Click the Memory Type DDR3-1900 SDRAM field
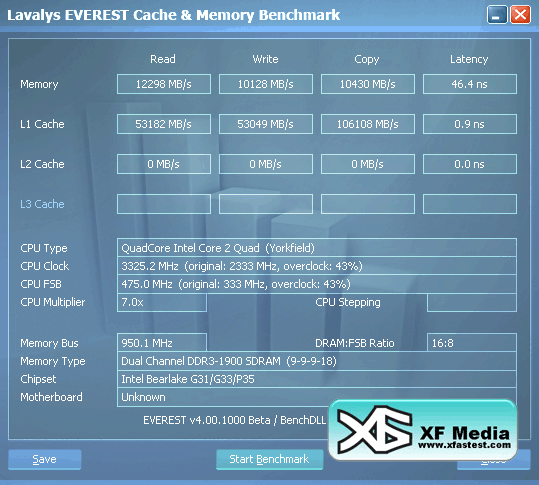The width and height of the screenshot is (539, 485). (x=317, y=361)
